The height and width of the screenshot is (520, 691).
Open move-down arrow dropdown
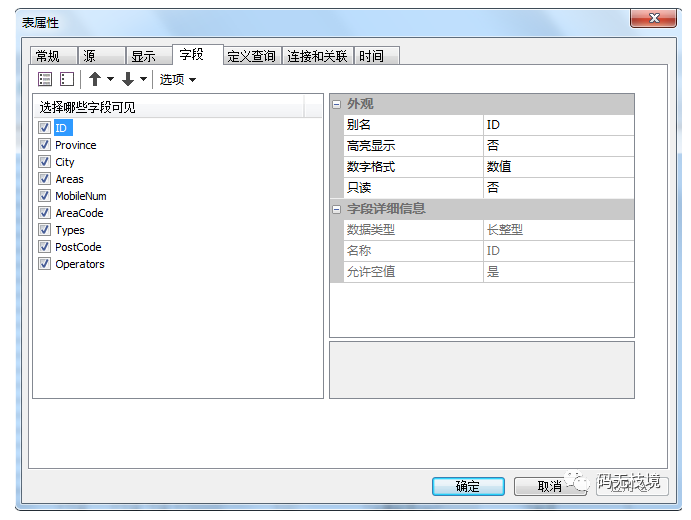point(143,79)
